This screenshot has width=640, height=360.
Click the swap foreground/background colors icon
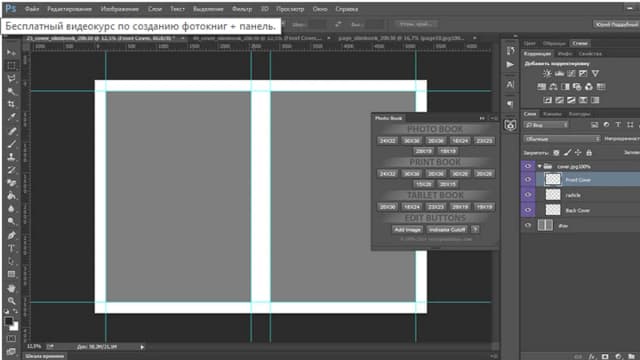(15, 311)
